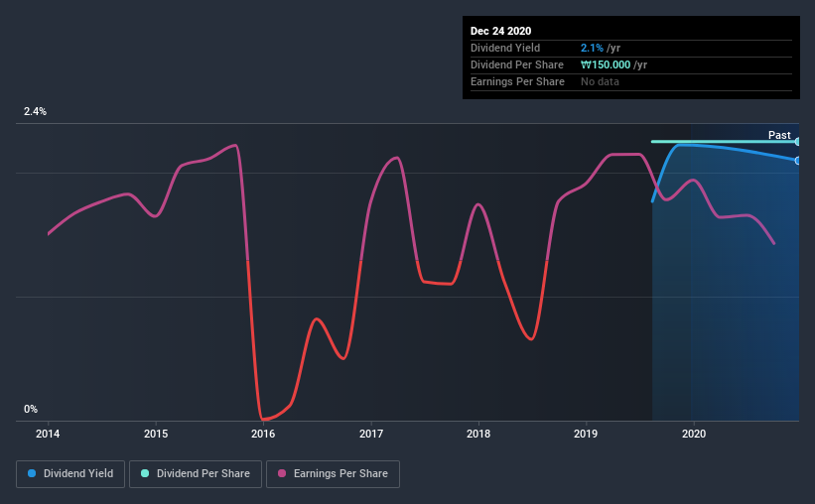Click the teal Dividend Per Share endpoint marker

coord(797,142)
